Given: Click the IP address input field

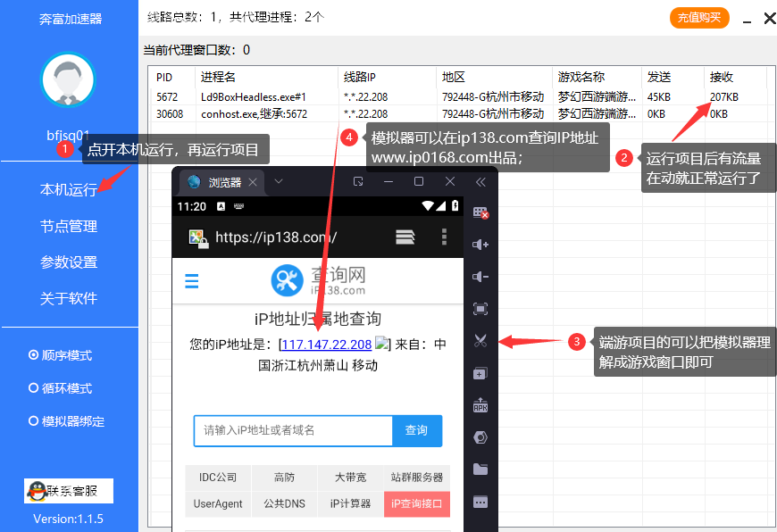Looking at the screenshot, I should (x=293, y=430).
